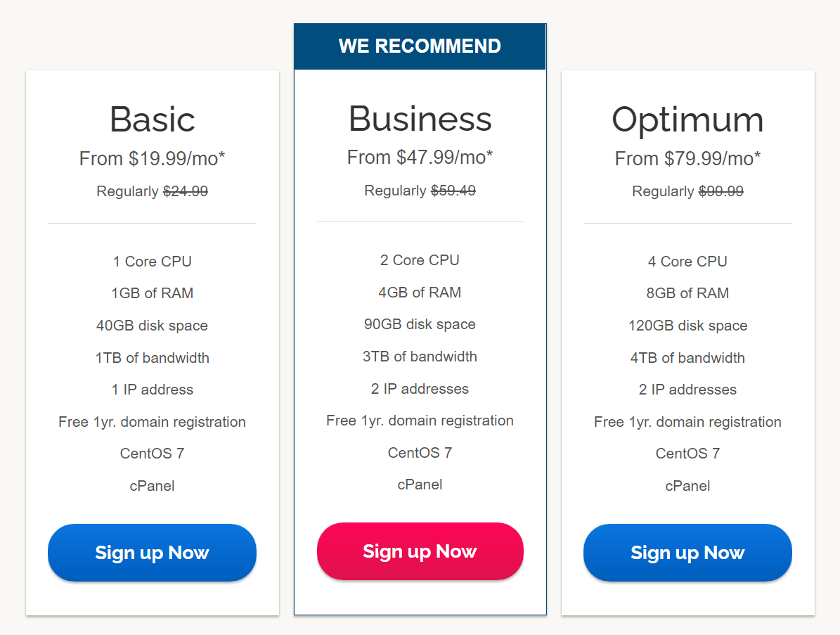Select the 120GB disk space feature in Optimum
Image resolution: width=840 pixels, height=635 pixels.
(687, 326)
